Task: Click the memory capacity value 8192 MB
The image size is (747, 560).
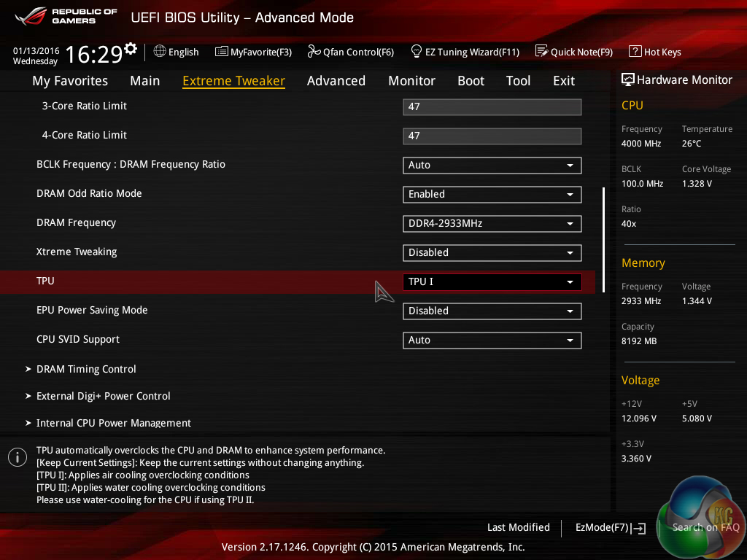Action: [x=639, y=341]
